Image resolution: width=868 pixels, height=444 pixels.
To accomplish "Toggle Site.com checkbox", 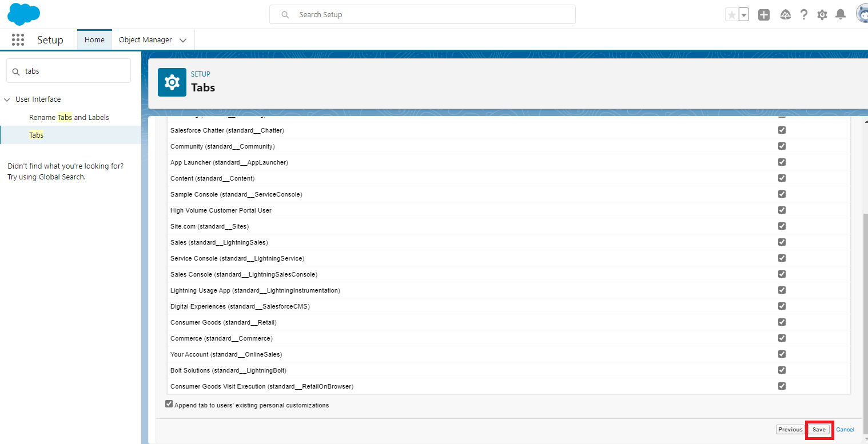I will (x=782, y=226).
